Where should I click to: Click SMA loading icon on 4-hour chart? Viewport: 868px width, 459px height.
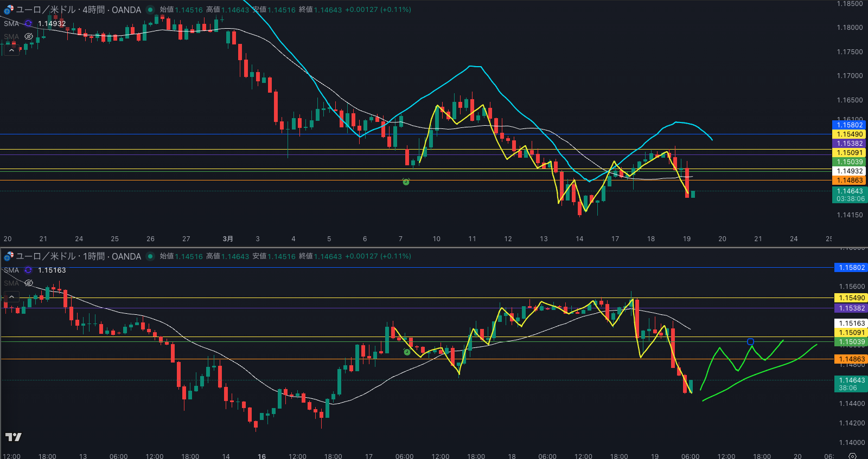click(28, 23)
